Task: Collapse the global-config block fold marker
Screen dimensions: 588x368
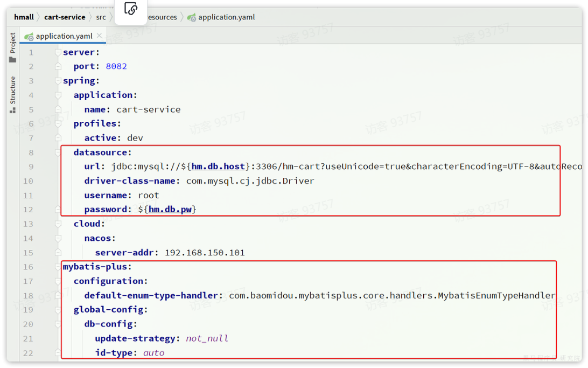Action: tap(58, 310)
